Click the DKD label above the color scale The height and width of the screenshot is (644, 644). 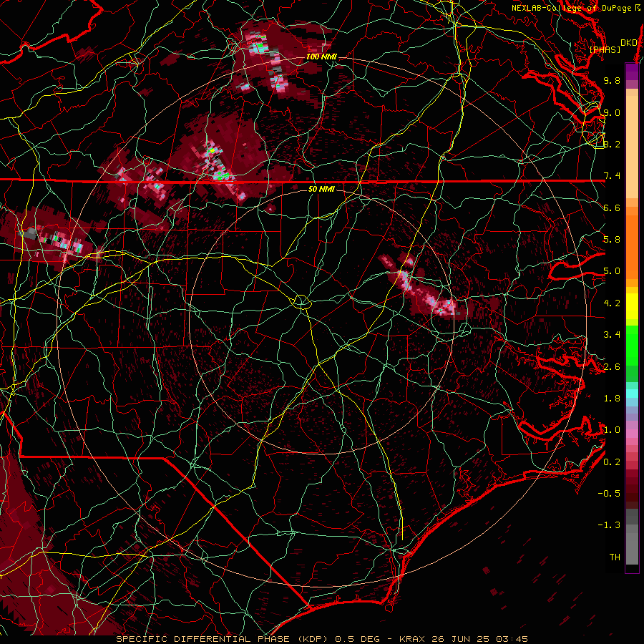(x=628, y=43)
